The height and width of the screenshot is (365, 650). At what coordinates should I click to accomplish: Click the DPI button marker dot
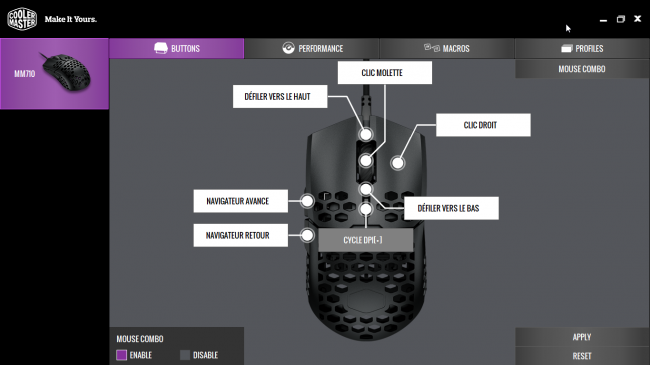coord(366,209)
